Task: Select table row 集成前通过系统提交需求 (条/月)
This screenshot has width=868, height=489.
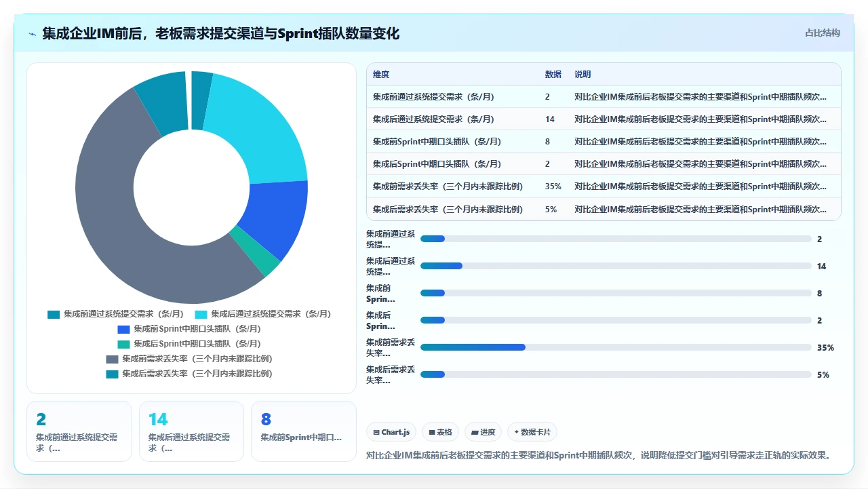Action: click(x=604, y=97)
